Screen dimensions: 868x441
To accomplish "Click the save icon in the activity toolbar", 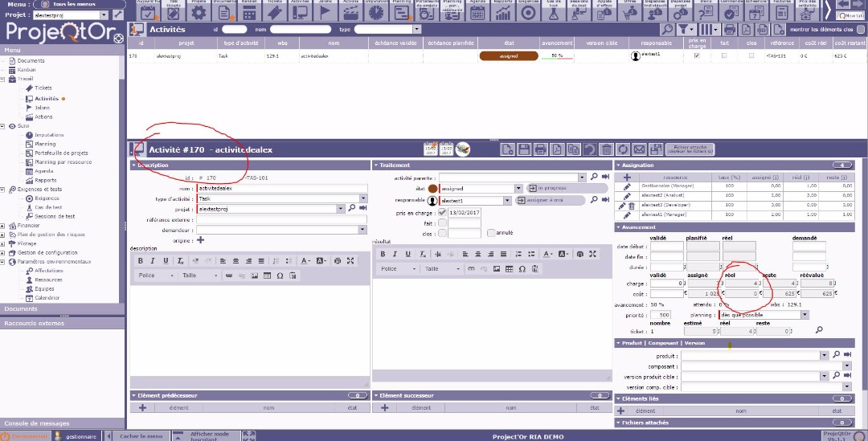I will 525,149.
